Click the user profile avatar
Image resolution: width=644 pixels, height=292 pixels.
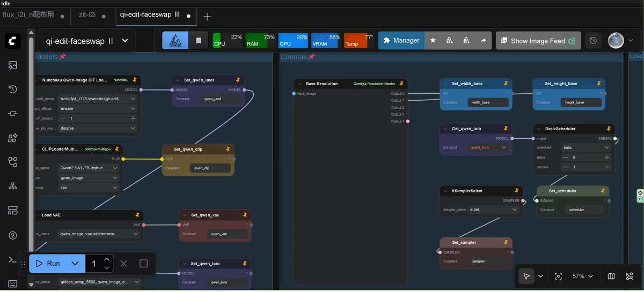tap(616, 41)
